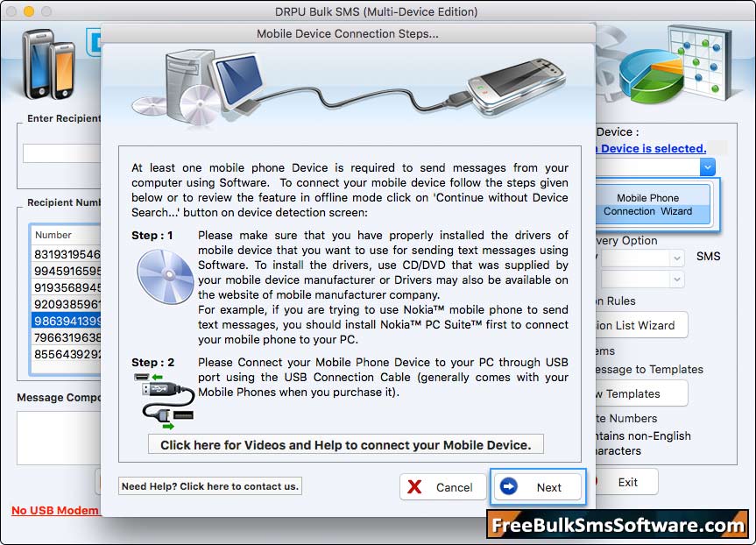Open the device selection dropdown arrow
Viewport: 756px width, 545px height.
click(x=707, y=167)
